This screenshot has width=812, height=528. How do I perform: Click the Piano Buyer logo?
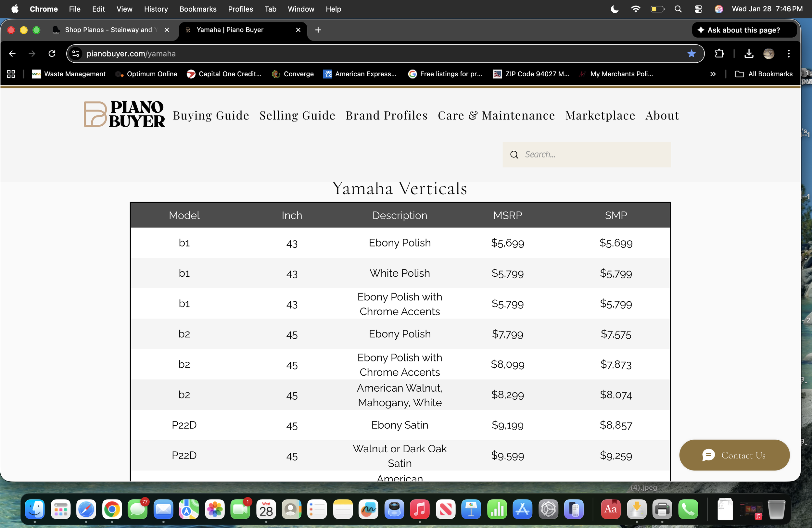pos(124,114)
